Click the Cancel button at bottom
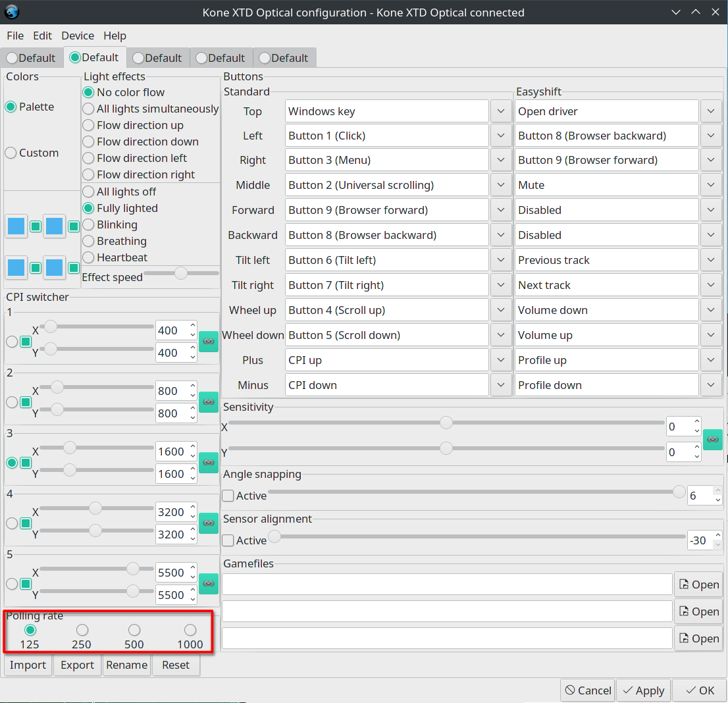This screenshot has width=728, height=703. pos(588,690)
